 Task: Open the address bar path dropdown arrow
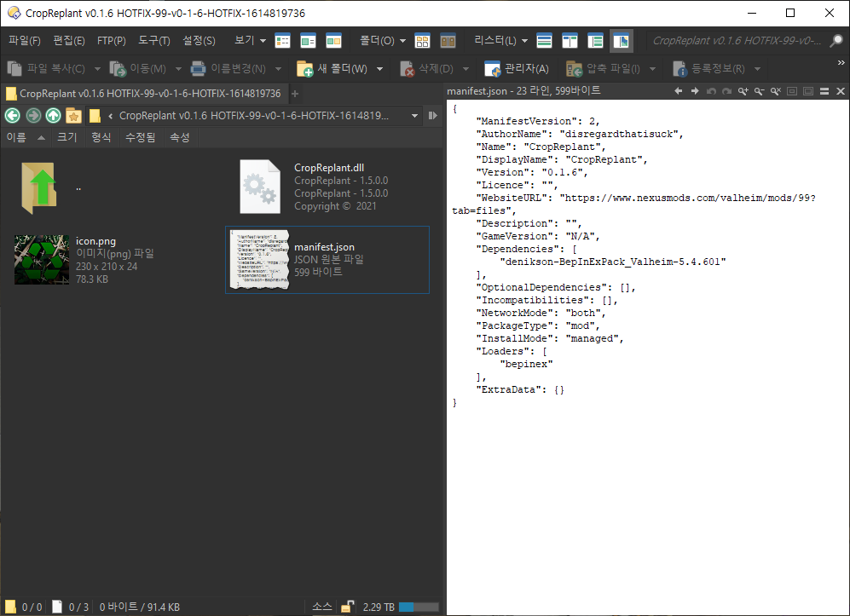pos(414,116)
